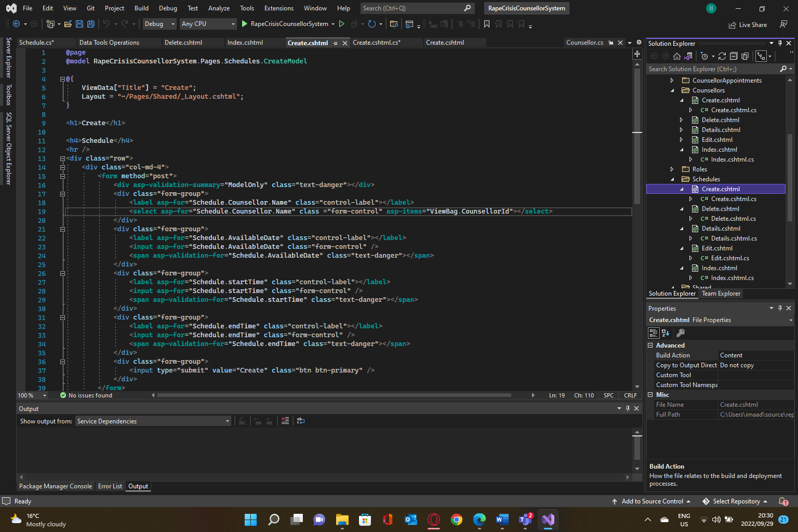Switch to the Index.cshtml editor tab
The width and height of the screenshot is (798, 532).
pos(245,43)
